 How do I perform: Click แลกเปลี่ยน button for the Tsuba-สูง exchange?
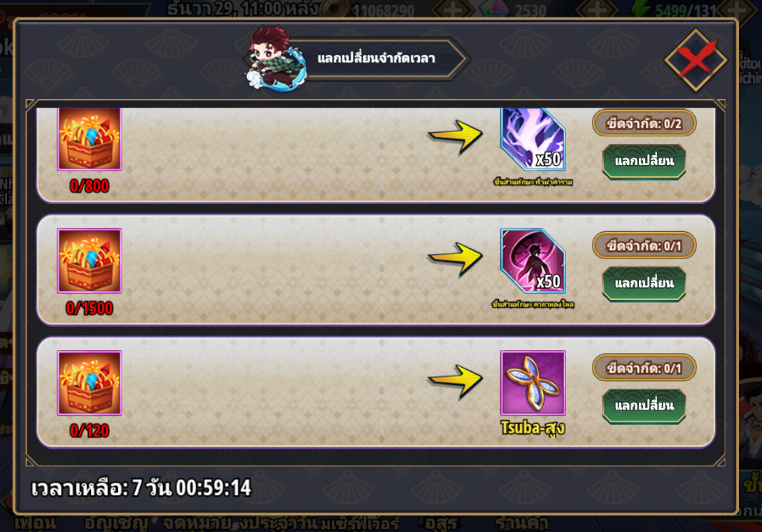point(644,406)
